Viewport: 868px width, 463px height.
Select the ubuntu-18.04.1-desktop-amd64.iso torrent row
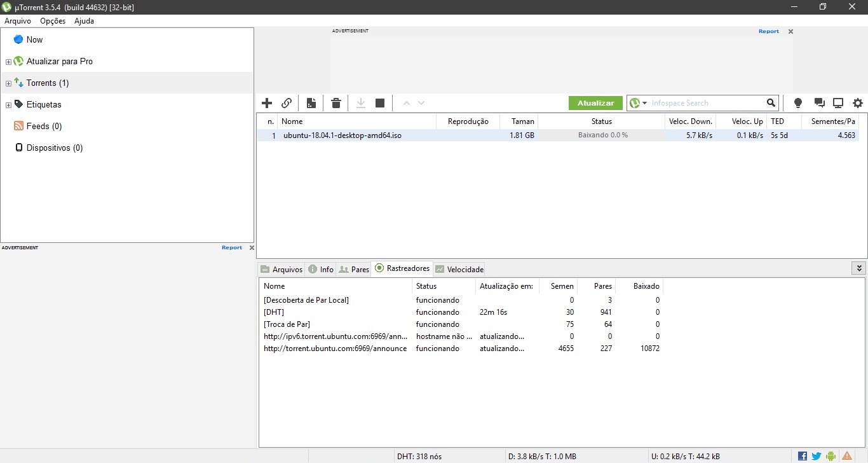[x=558, y=135]
